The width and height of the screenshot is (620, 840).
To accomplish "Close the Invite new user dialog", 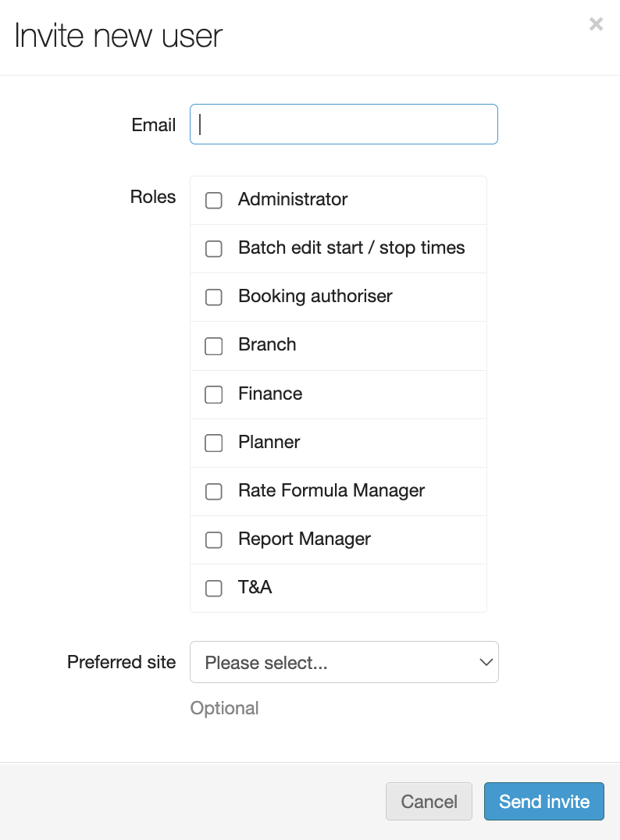I will point(596,24).
